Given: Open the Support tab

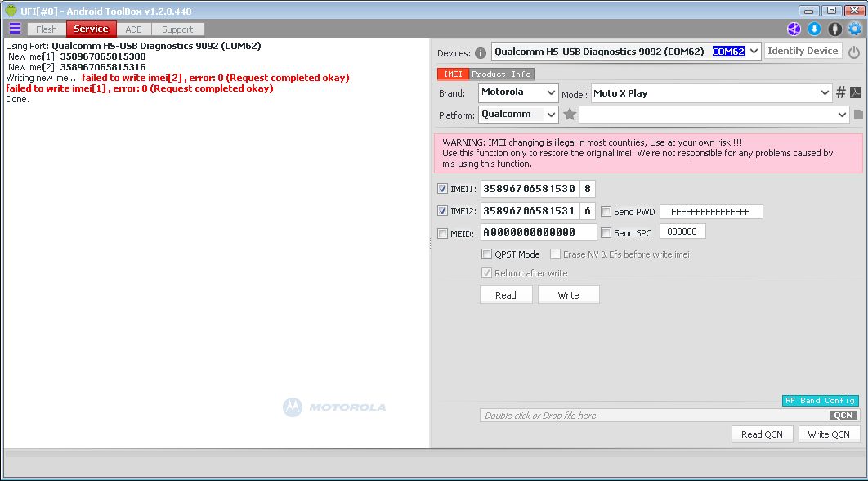Looking at the screenshot, I should [x=177, y=29].
